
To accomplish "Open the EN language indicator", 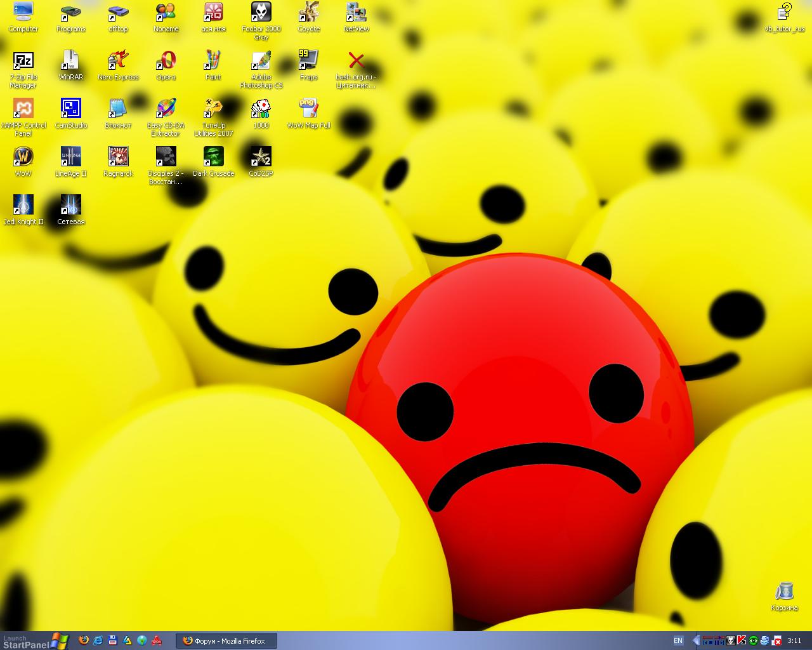I will pos(678,641).
